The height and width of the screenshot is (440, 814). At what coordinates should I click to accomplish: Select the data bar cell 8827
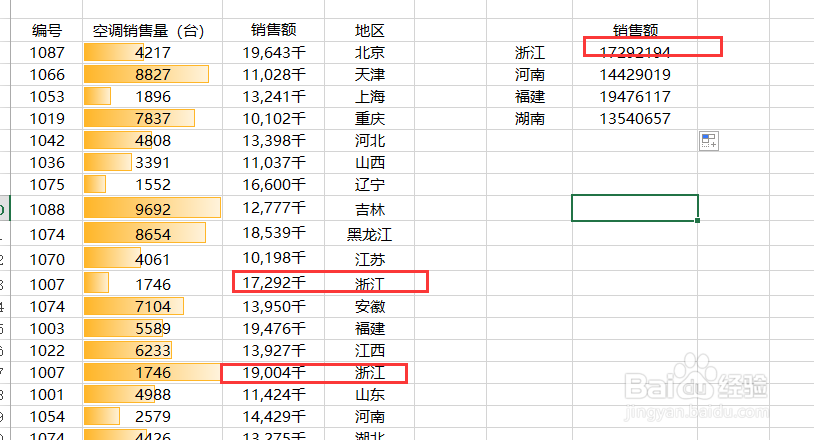click(x=152, y=75)
